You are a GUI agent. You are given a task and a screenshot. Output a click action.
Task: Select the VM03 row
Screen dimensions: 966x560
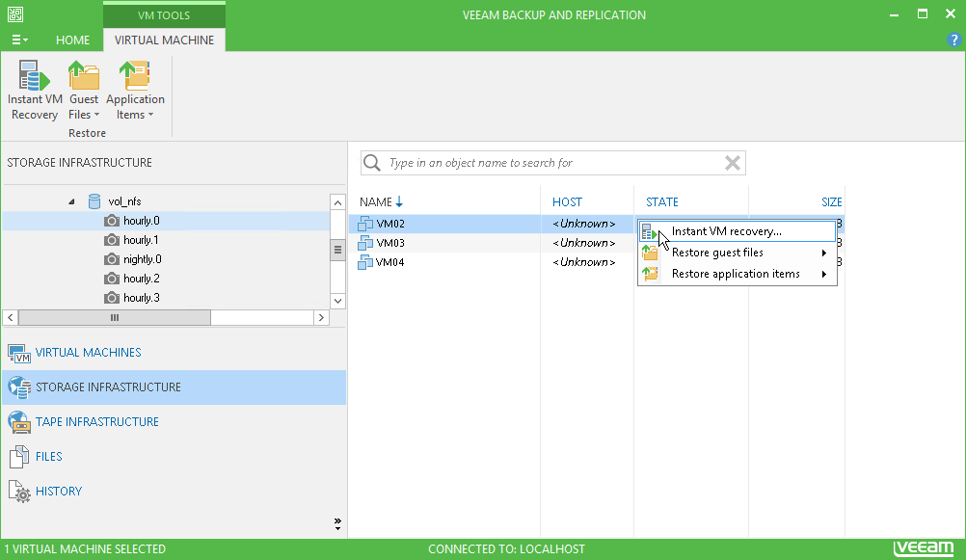(597, 243)
